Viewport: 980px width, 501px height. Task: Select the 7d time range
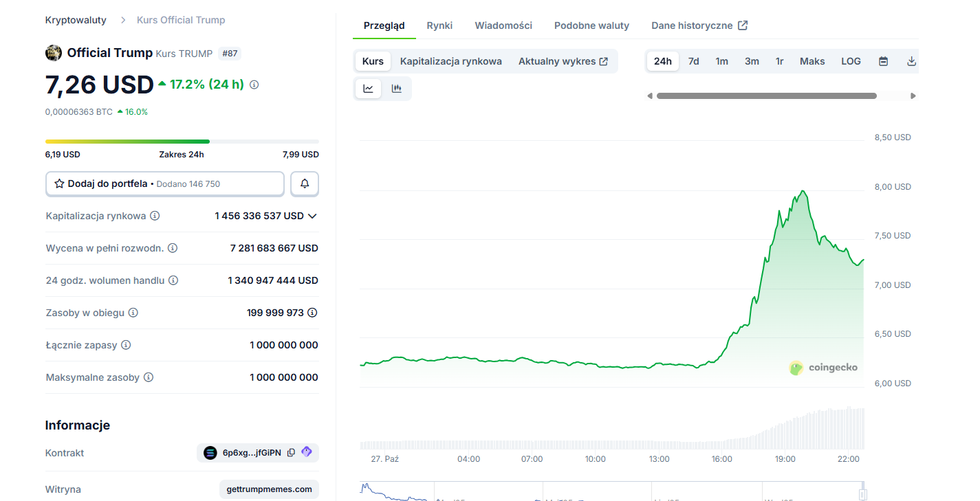click(x=693, y=61)
